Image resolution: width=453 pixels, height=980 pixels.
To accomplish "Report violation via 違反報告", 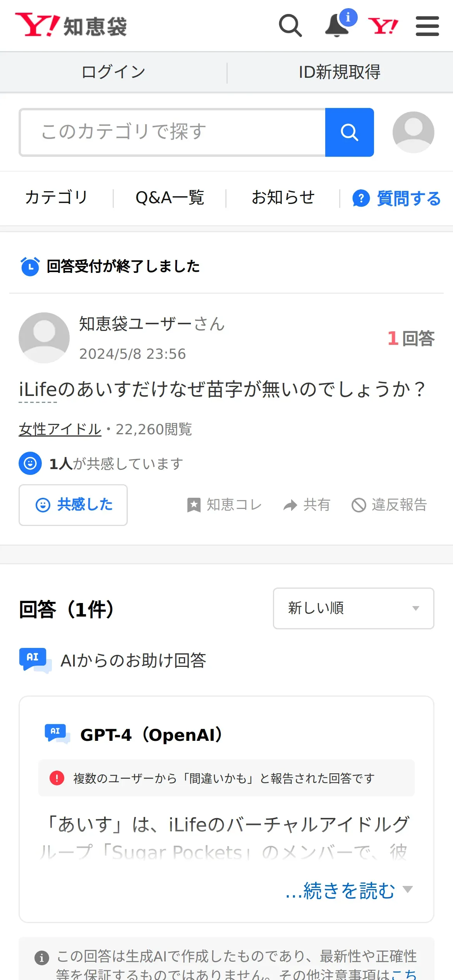I will [x=389, y=505].
